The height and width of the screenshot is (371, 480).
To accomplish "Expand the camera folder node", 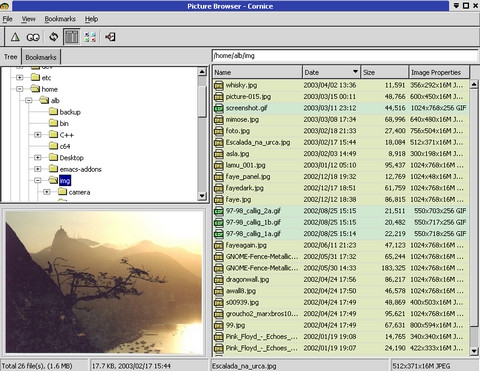I will [x=47, y=192].
